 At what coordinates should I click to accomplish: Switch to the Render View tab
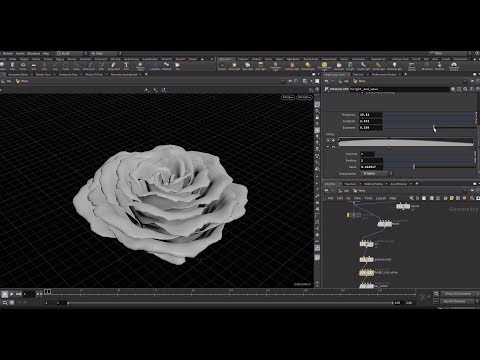tap(43, 74)
